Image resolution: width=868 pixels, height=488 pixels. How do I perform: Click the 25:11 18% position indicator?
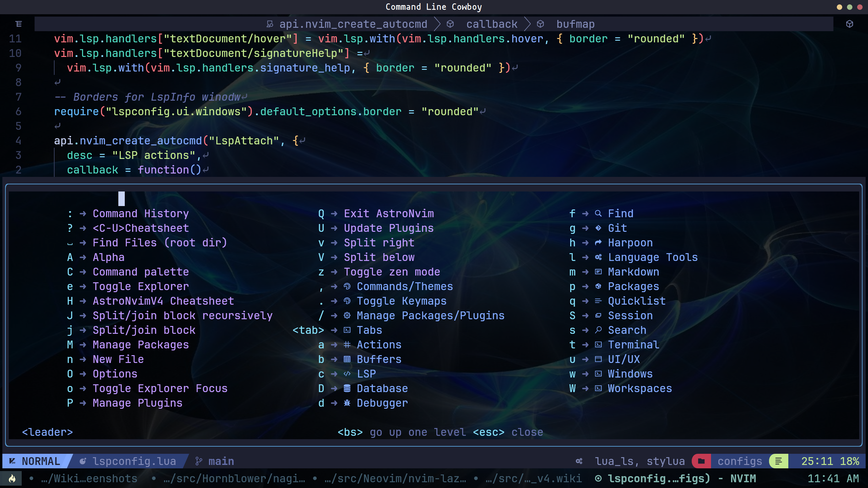coord(830,461)
